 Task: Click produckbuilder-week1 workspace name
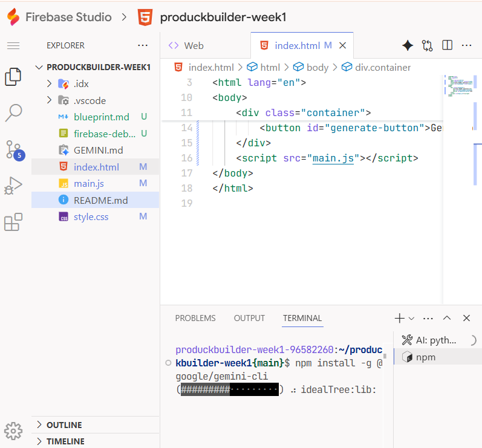coord(223,17)
